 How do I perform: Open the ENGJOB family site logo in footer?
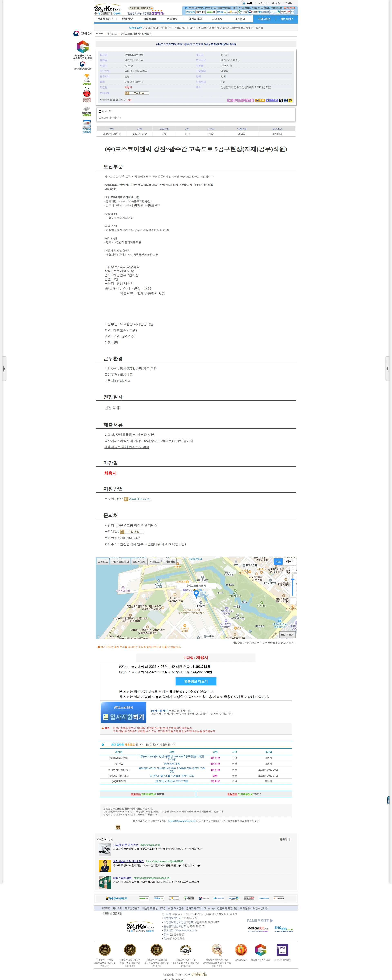pyautogui.click(x=284, y=929)
